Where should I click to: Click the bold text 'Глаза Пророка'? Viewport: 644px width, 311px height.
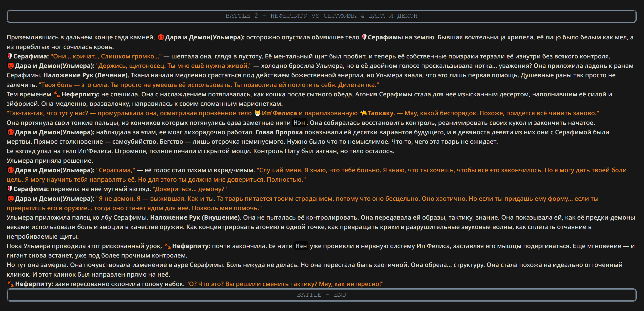tap(279, 132)
